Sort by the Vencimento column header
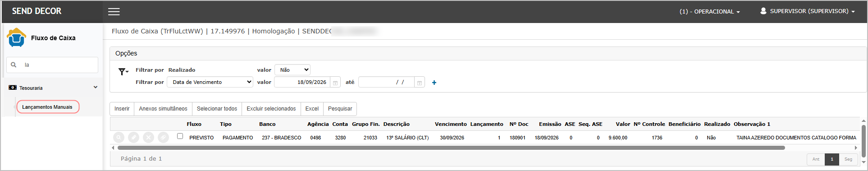 click(x=451, y=124)
